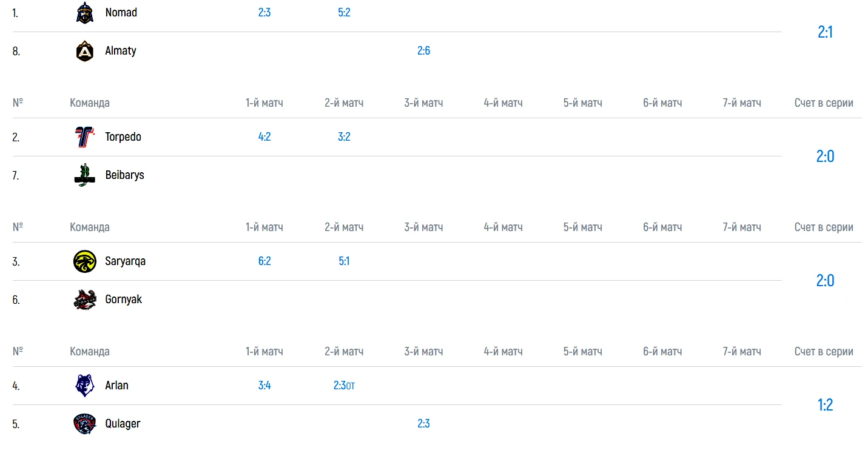Viewport: 868px width, 456px height.
Task: Click the Torpedo team name
Action: point(123,137)
